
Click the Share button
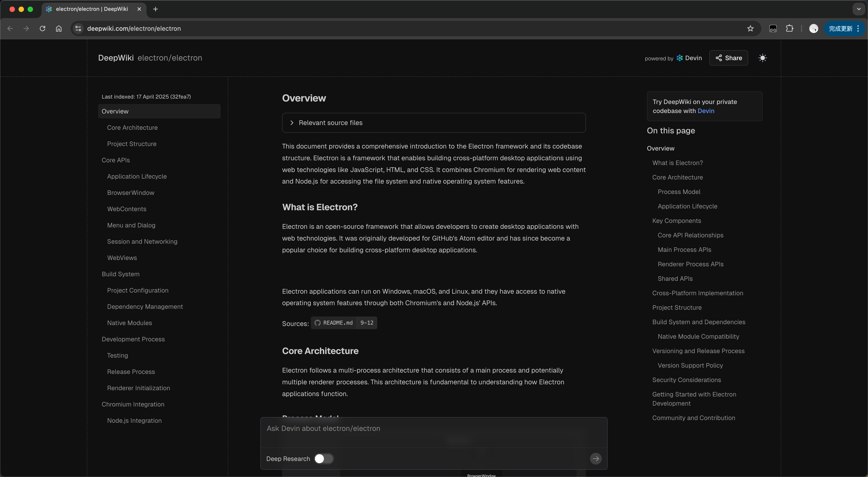[x=729, y=58]
